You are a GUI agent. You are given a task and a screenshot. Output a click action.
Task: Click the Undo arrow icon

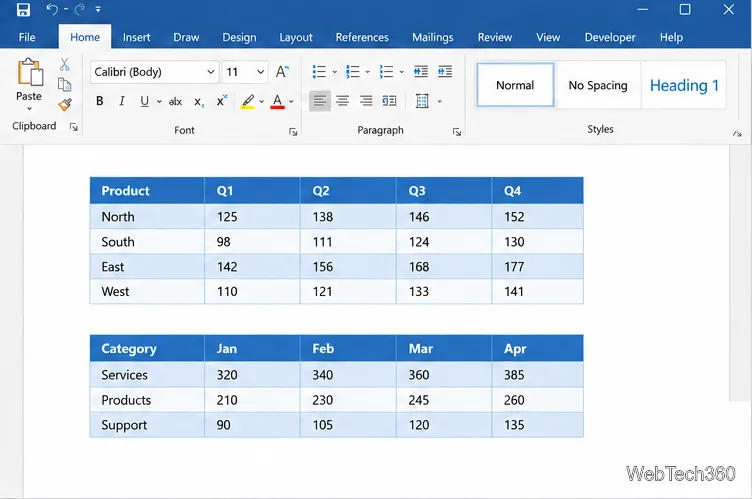52,9
